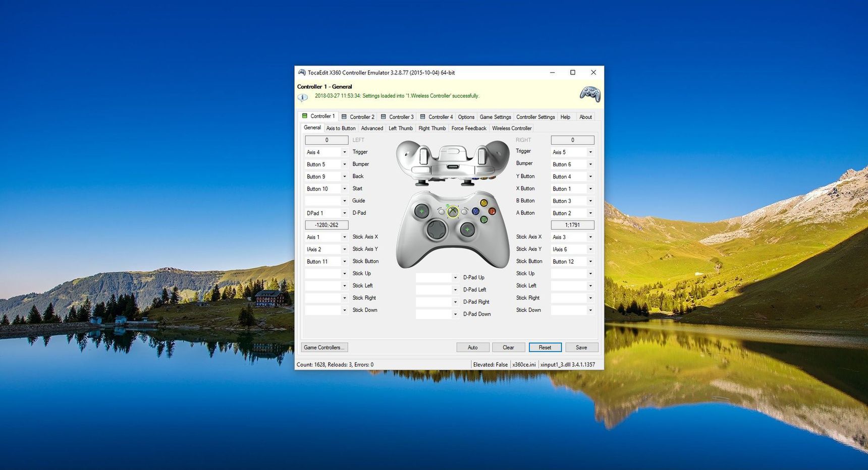868x470 pixels.
Task: Click the right thumbstick on controller image
Action: [x=467, y=229]
